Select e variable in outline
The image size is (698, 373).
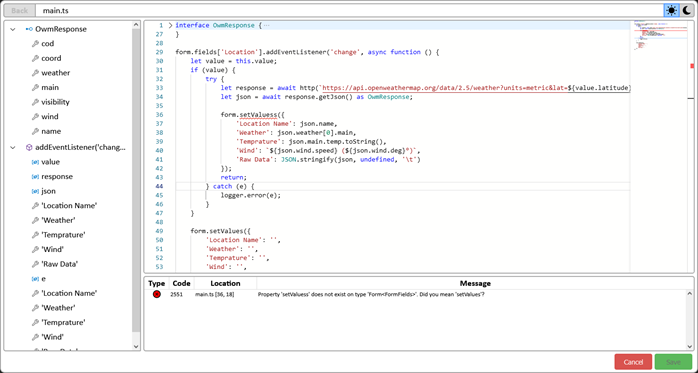pos(44,279)
